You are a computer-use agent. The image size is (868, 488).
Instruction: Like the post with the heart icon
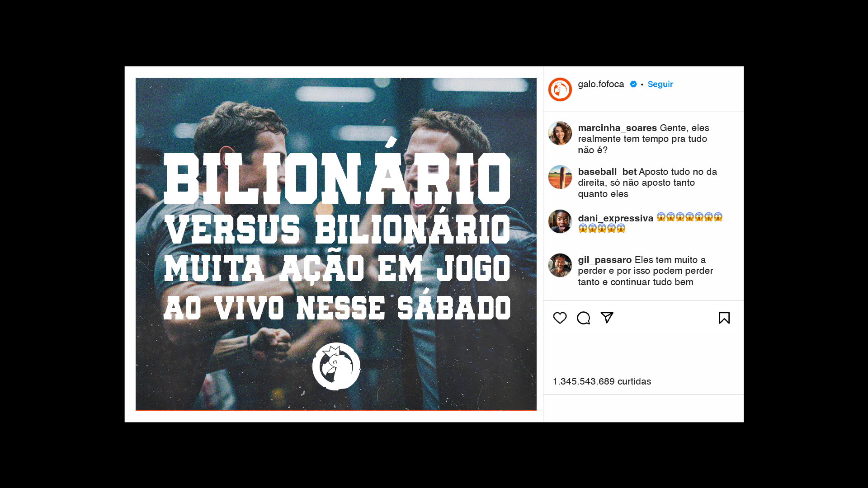pyautogui.click(x=560, y=318)
